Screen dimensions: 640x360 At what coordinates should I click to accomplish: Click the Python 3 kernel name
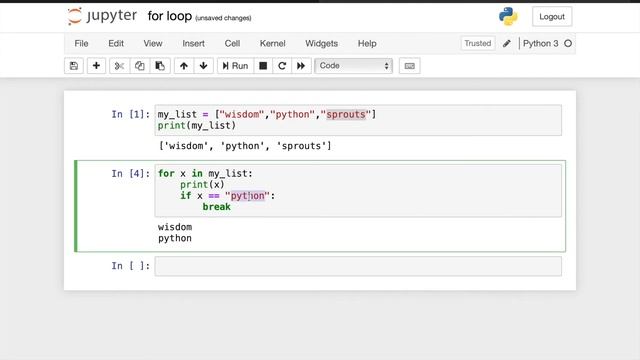pyautogui.click(x=540, y=43)
